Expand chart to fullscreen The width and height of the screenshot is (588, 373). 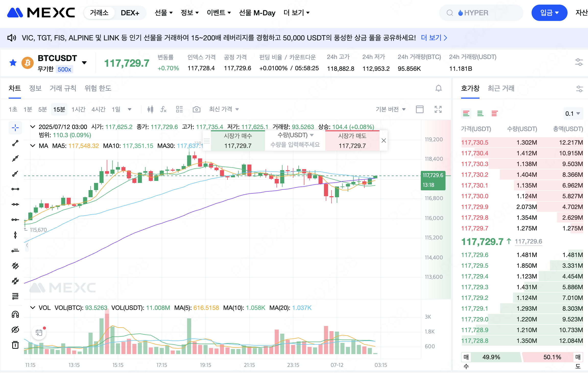438,109
